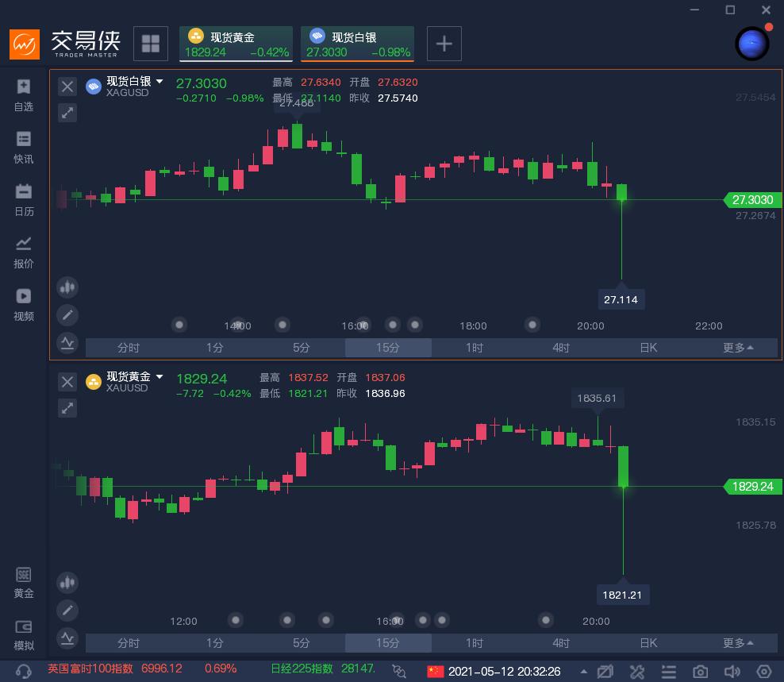The width and height of the screenshot is (784, 682).
Task: Select the pencil drawing tool on the gold chart
Action: tap(67, 611)
